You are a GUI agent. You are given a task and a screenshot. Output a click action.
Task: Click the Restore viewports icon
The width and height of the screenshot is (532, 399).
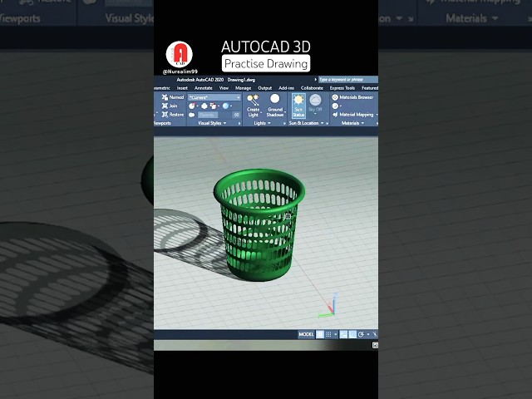pos(165,115)
